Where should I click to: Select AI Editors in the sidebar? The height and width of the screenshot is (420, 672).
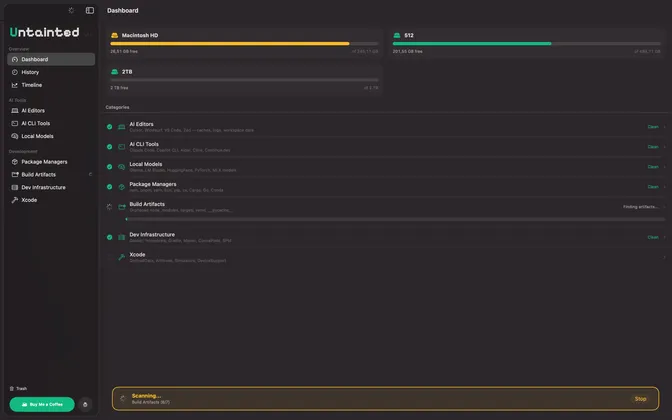(51, 111)
